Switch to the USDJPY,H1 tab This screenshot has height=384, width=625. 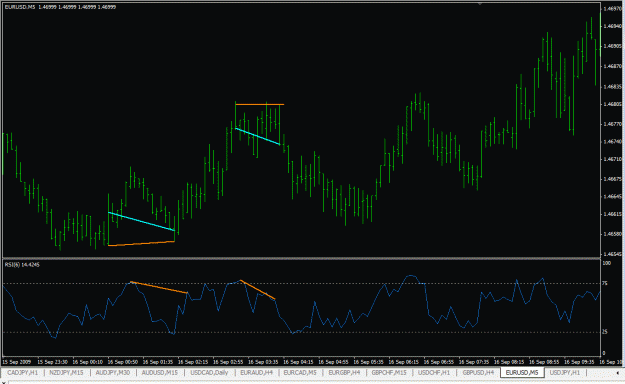(x=565, y=373)
